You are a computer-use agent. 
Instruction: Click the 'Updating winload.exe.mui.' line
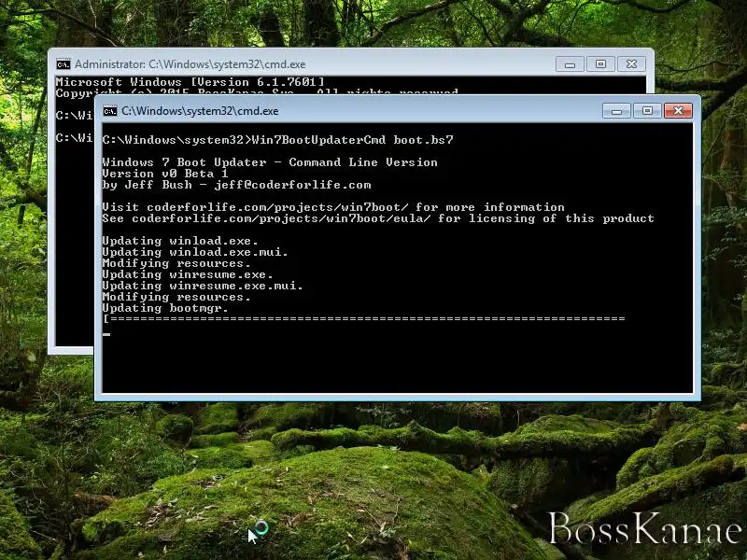(195, 252)
